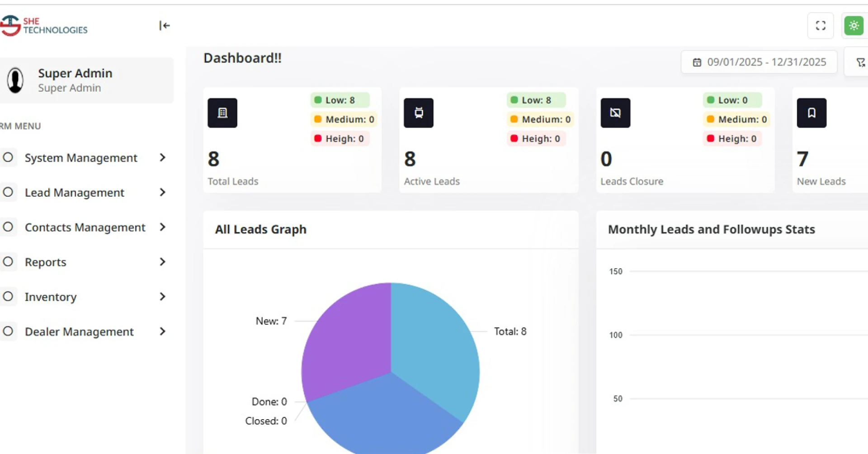The width and height of the screenshot is (868, 454).
Task: Open the System Management menu item
Action: 81,158
